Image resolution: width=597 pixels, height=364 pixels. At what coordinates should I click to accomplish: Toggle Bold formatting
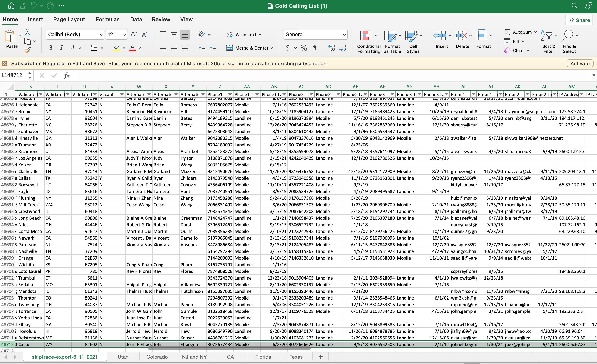[x=51, y=48]
